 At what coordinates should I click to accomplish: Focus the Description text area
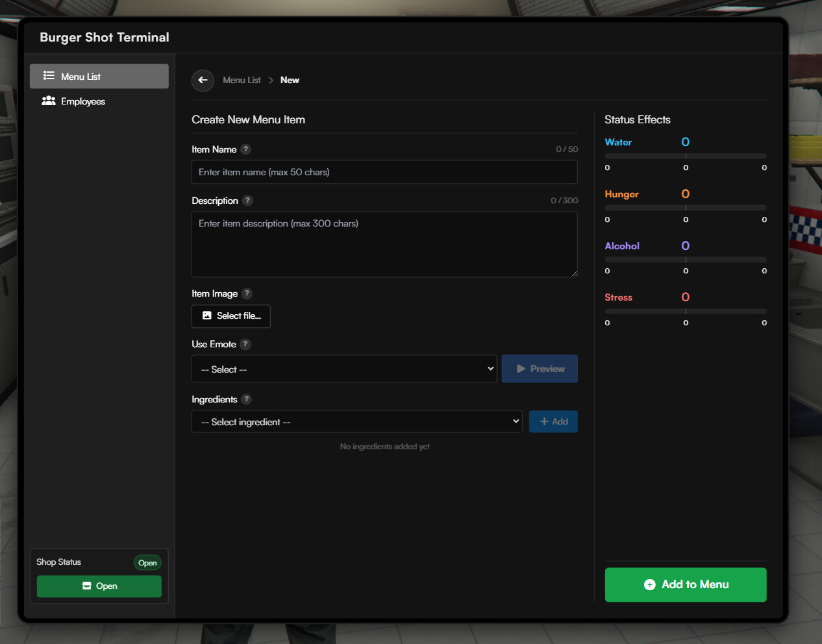pos(384,244)
